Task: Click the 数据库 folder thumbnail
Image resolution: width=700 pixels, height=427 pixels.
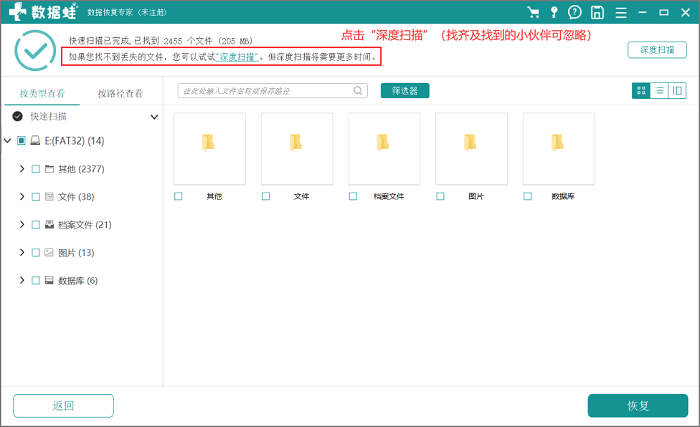Action: tap(559, 149)
